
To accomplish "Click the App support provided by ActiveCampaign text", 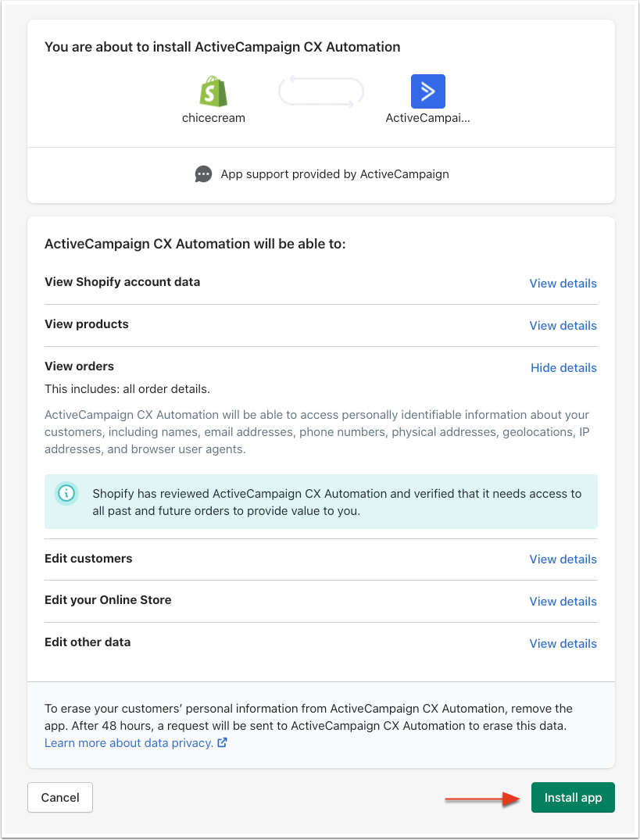I will pos(334,174).
